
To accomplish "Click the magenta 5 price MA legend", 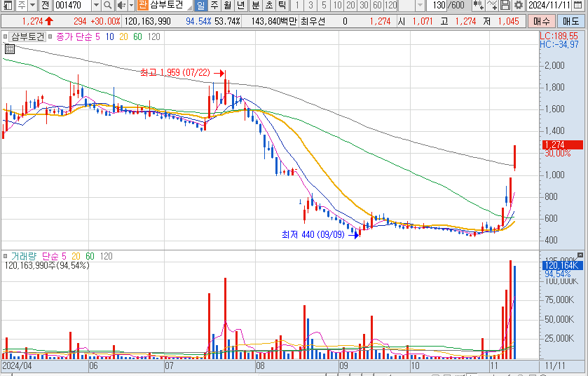I will click(97, 36).
